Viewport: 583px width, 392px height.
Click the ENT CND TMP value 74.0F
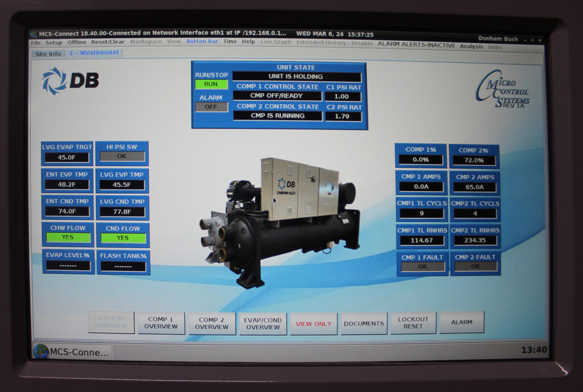[x=67, y=212]
